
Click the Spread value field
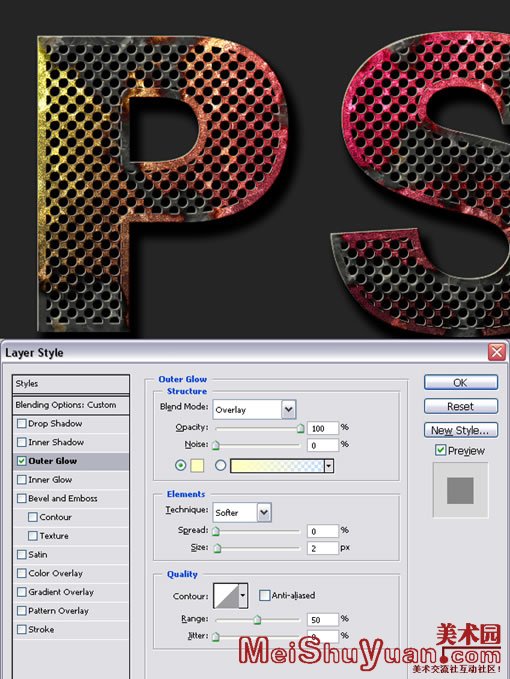pyautogui.click(x=323, y=531)
